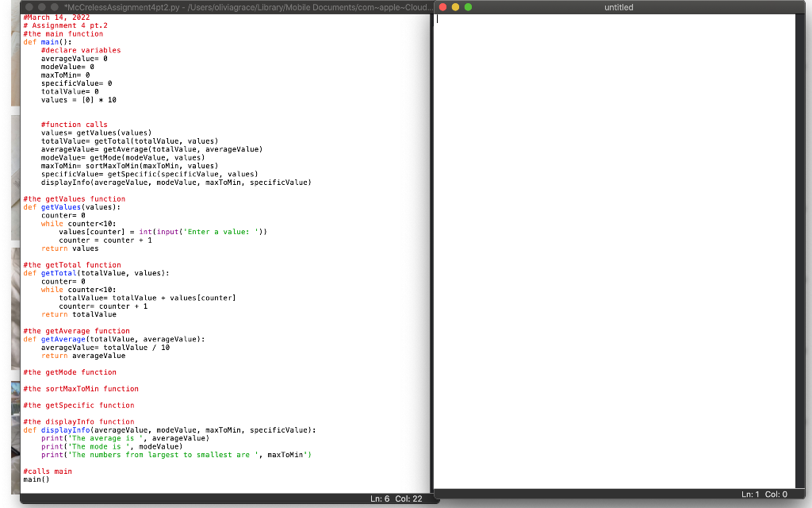Minimize the untitled window
812x508 pixels.
[454, 7]
